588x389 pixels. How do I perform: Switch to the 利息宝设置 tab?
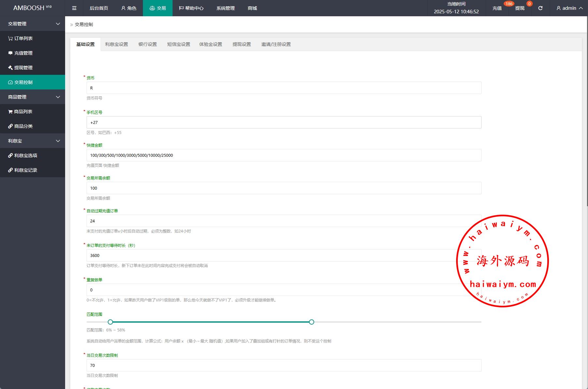click(x=116, y=44)
